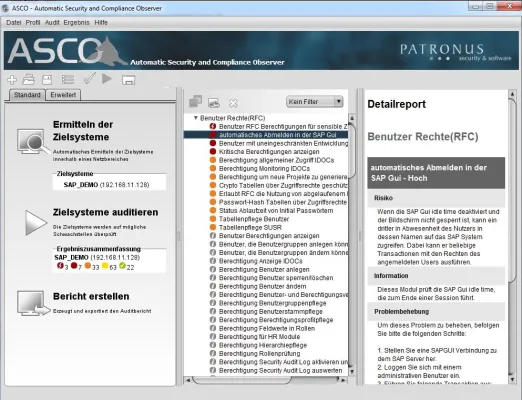Click the monitor arrow icon for Bericht
The width and height of the screenshot is (522, 400).
[33, 303]
